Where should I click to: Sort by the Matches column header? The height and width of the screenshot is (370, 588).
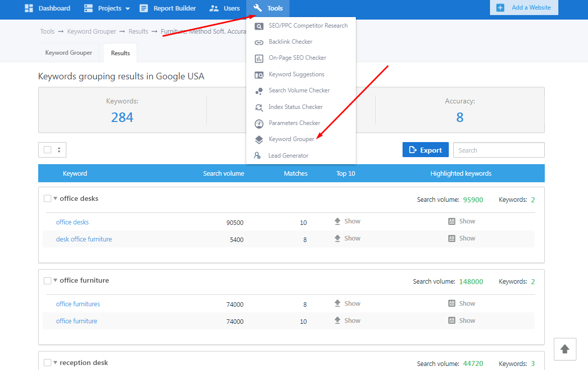click(296, 173)
